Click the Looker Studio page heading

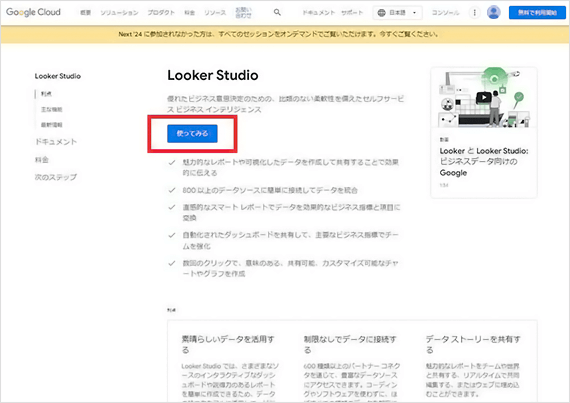coord(213,75)
